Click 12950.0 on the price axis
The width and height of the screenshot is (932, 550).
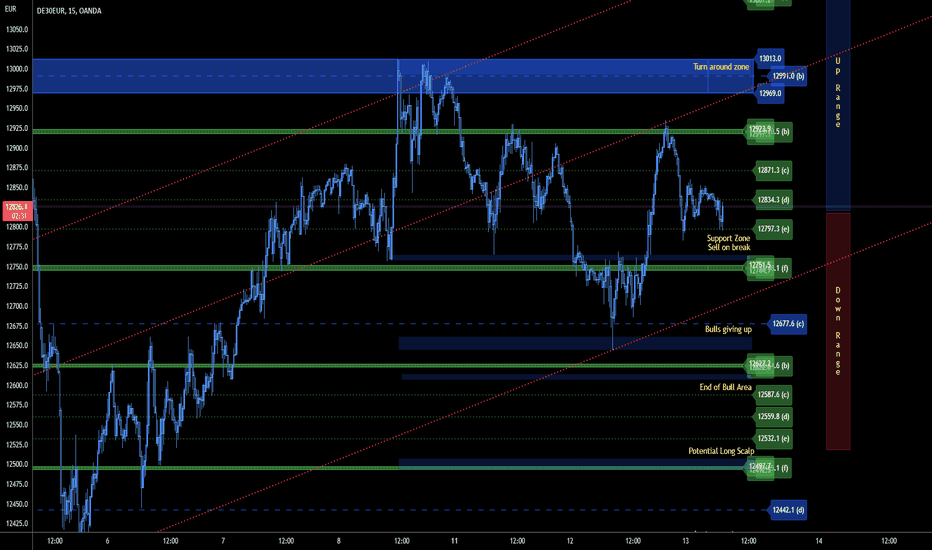click(17, 109)
